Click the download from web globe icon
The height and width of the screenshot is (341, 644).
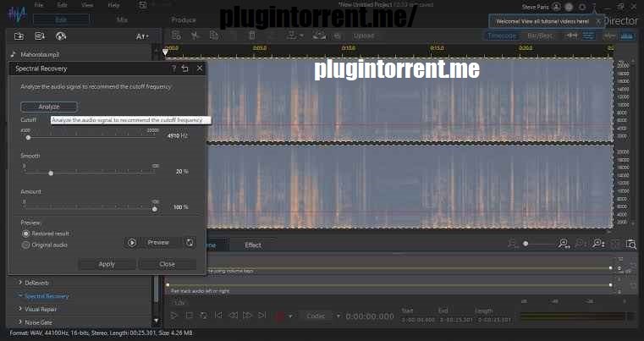tap(61, 36)
